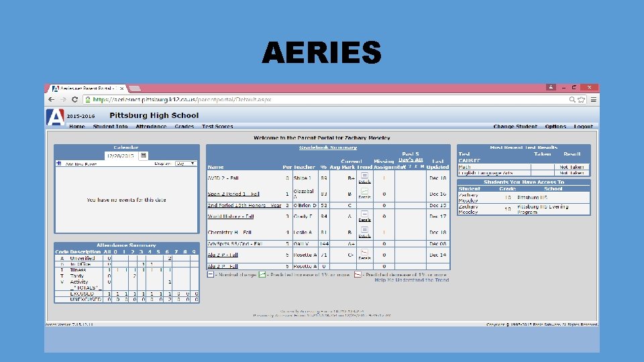Image resolution: width=644 pixels, height=362 pixels.
Task: Click the green trend icon for Span 2
Action: (x=364, y=191)
